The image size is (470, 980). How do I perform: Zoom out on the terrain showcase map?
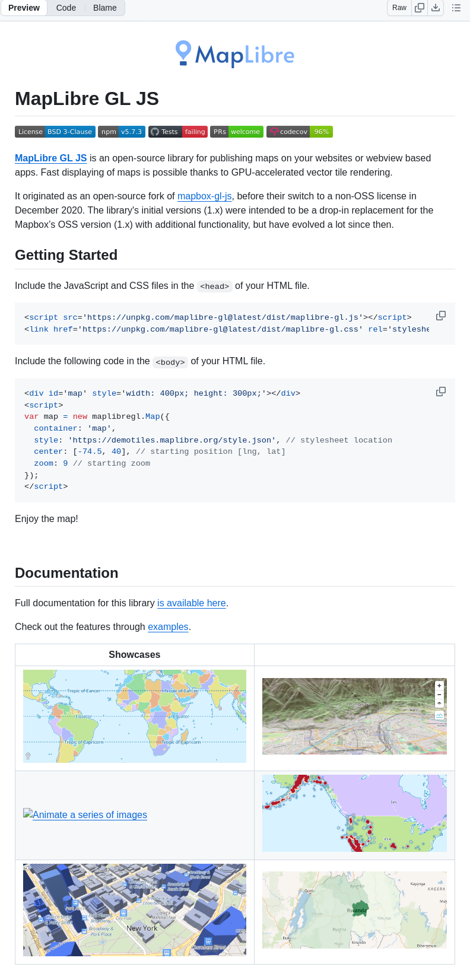[x=439, y=693]
